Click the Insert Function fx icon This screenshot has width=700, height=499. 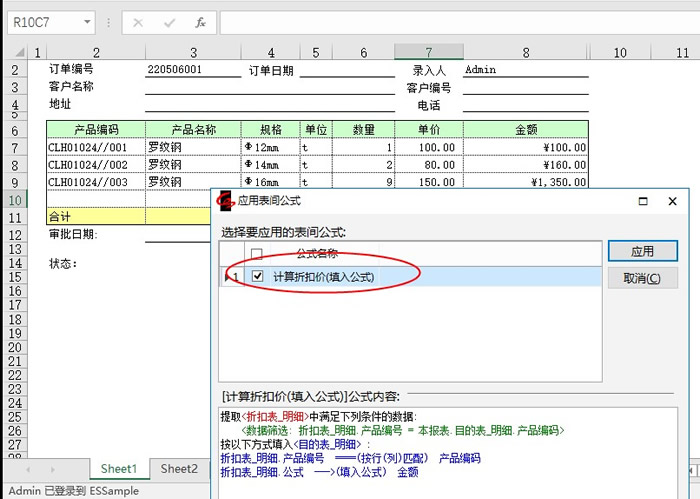pos(200,22)
